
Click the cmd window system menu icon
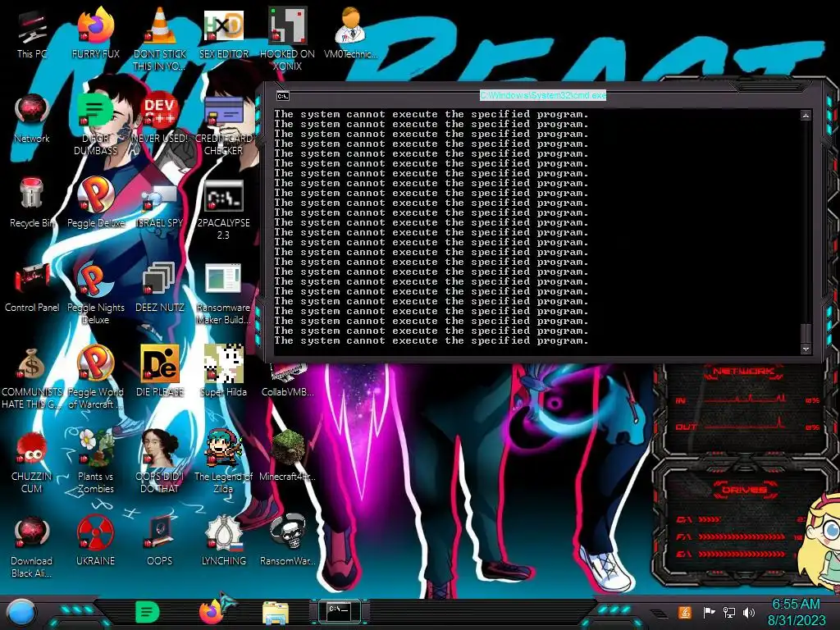283,96
